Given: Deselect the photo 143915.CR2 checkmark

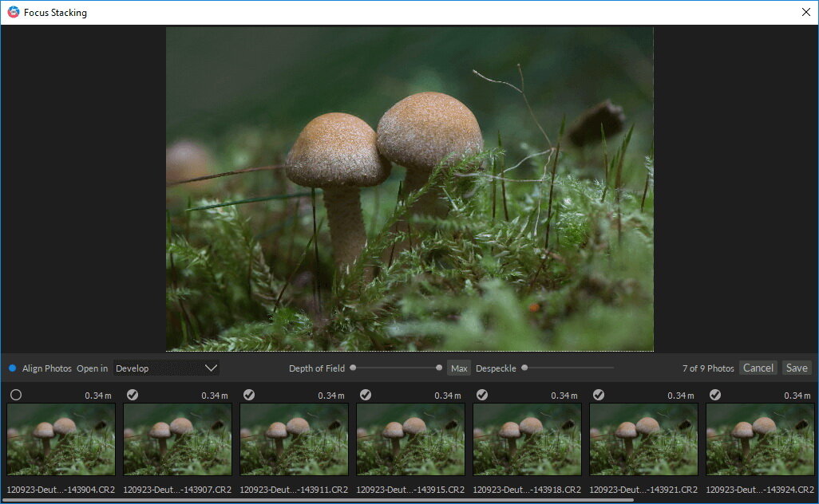Looking at the screenshot, I should coord(366,395).
